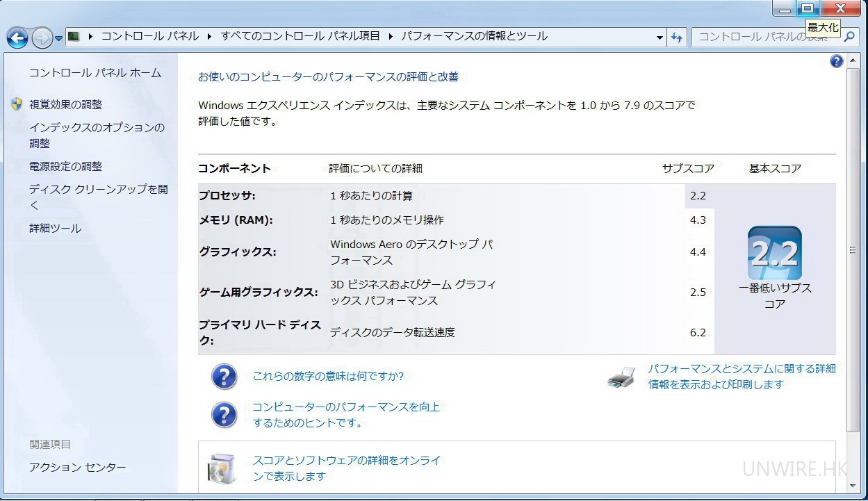Screen dimensions: 868x501
Task: Click the software box icon for online details
Action: pos(222,468)
